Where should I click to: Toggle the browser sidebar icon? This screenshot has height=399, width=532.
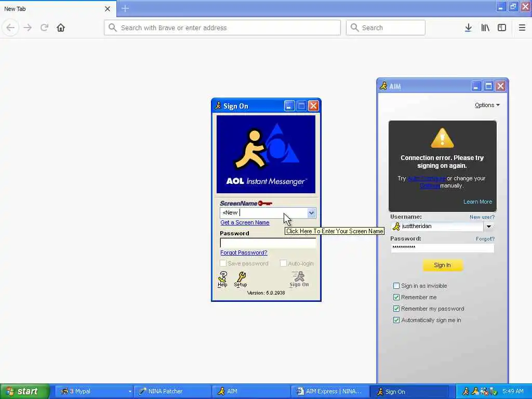click(x=502, y=28)
